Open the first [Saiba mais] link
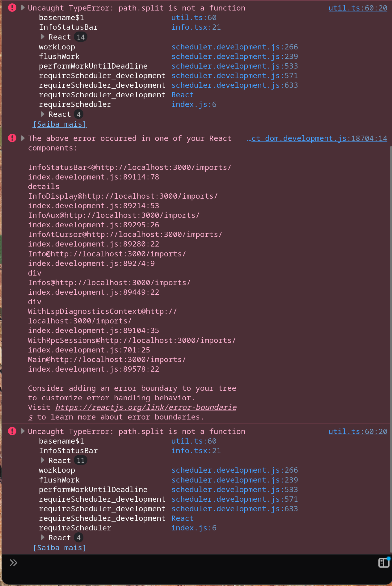Viewport: 392px width, 586px height. coord(60,124)
